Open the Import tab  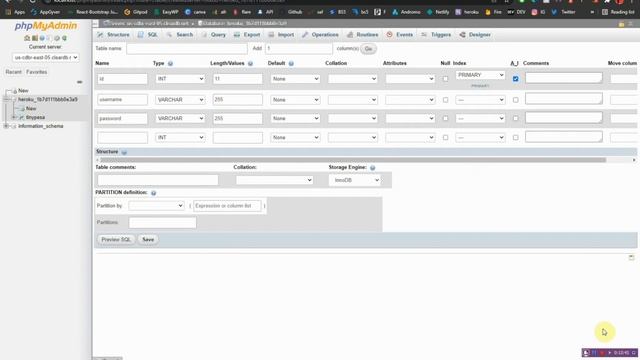coord(281,35)
